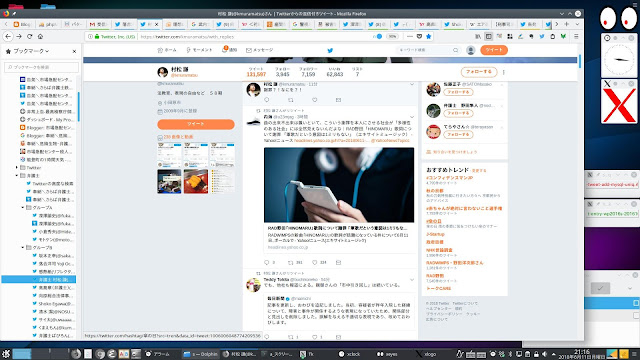Open the #コンフィデンスマンJP trend link

[449, 178]
